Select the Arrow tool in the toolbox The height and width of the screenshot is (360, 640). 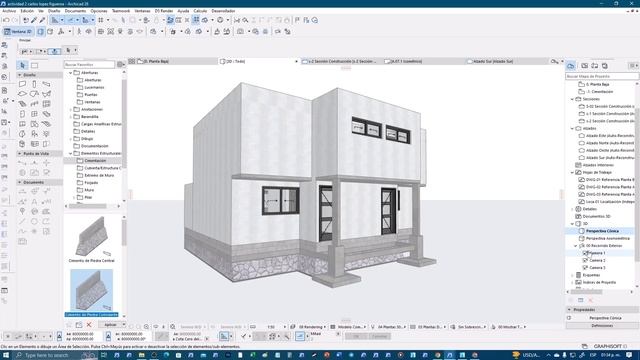(x=22, y=65)
